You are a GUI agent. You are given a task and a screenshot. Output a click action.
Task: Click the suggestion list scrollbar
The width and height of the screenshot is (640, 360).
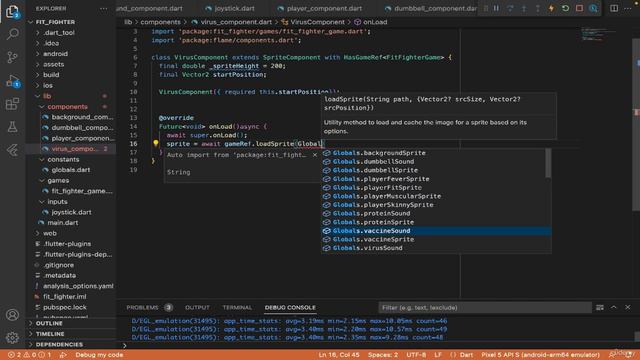pos(548,163)
